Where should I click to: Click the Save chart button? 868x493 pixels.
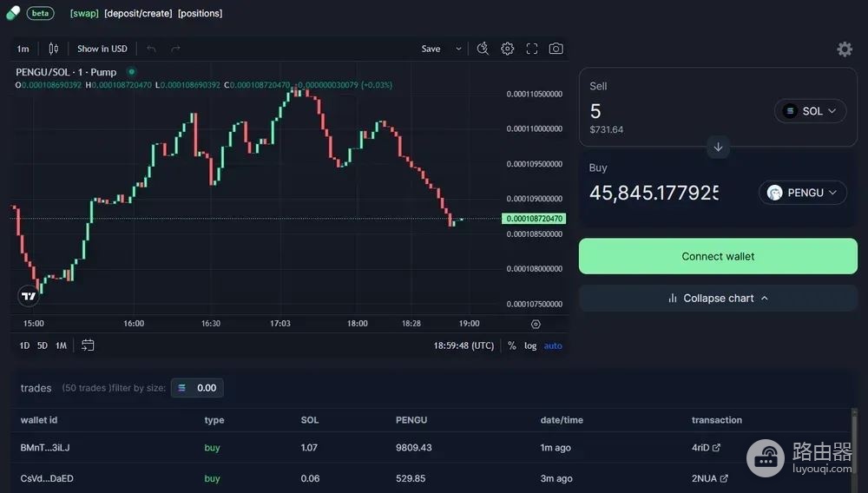pos(431,49)
